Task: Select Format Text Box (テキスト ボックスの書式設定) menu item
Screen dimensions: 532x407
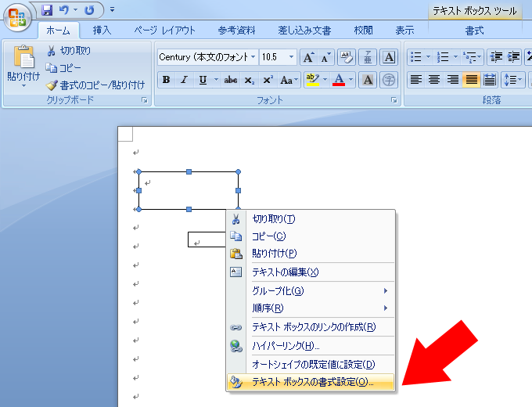Action: pyautogui.click(x=312, y=382)
